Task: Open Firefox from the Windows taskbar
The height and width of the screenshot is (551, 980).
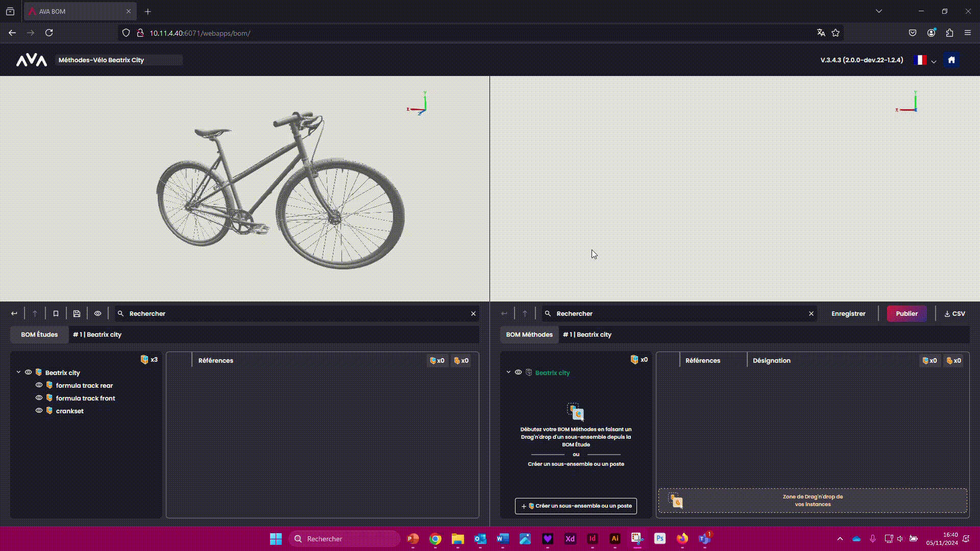Action: pyautogui.click(x=682, y=539)
